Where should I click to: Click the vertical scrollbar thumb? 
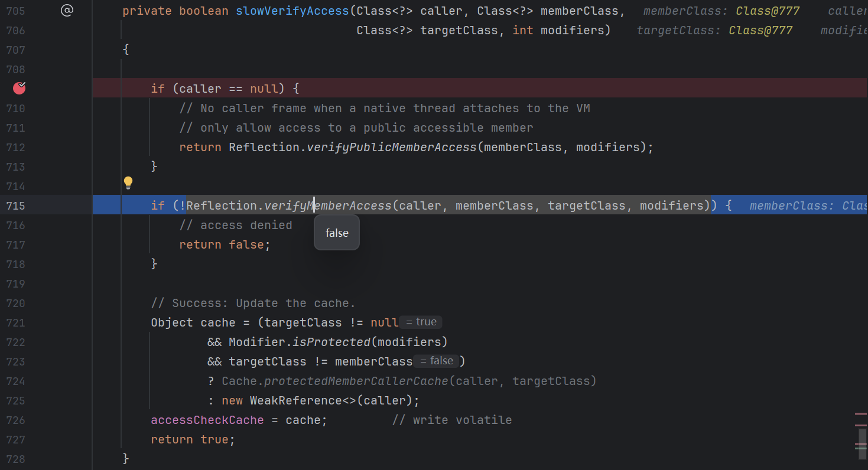coord(862,440)
